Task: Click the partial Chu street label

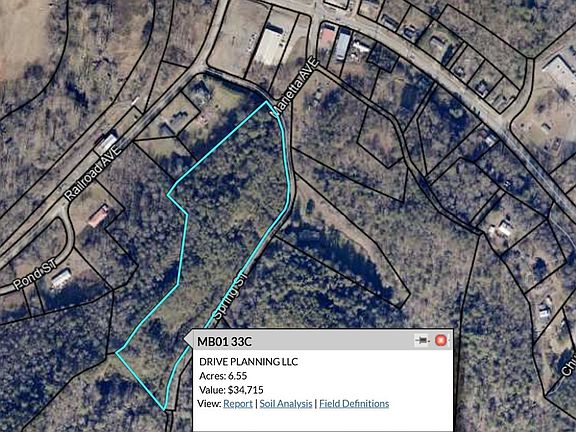Action: pos(569,364)
